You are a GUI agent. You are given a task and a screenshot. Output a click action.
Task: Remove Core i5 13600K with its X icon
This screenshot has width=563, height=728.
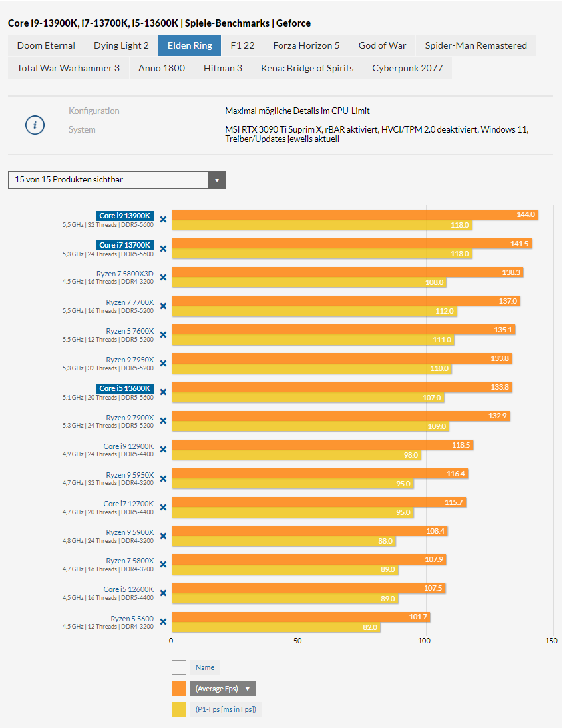pos(163,392)
